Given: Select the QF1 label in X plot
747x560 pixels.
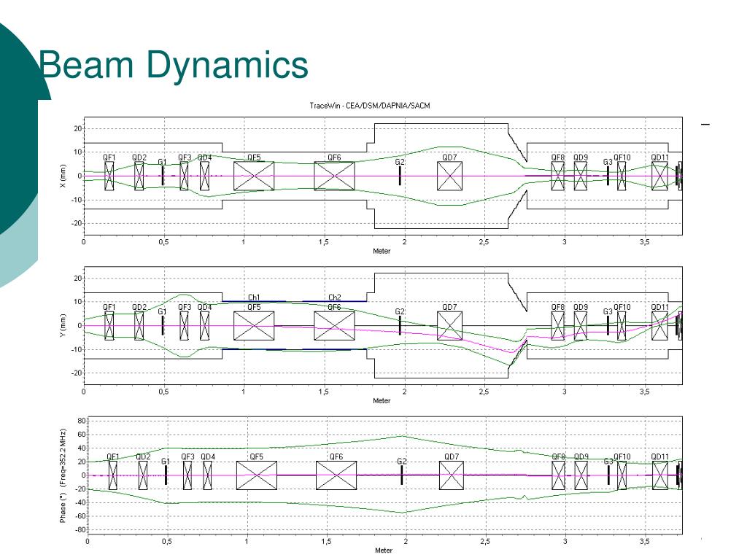Looking at the screenshot, I should tap(109, 157).
